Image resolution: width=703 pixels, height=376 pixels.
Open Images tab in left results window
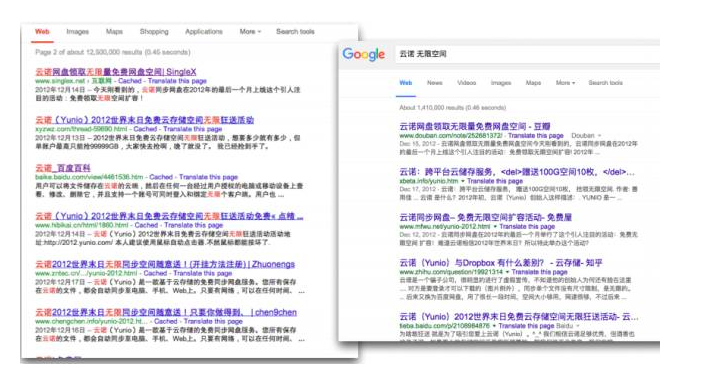click(78, 31)
